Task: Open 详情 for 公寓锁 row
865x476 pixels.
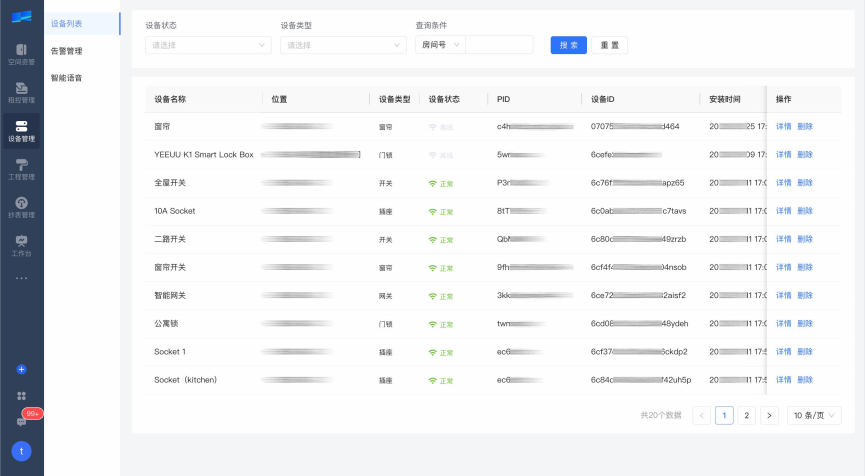Action: [783, 323]
